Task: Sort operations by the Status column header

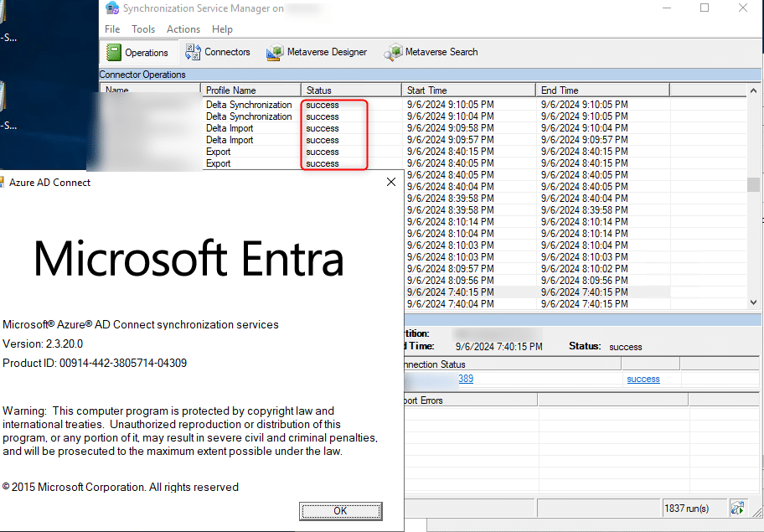Action: coord(351,90)
